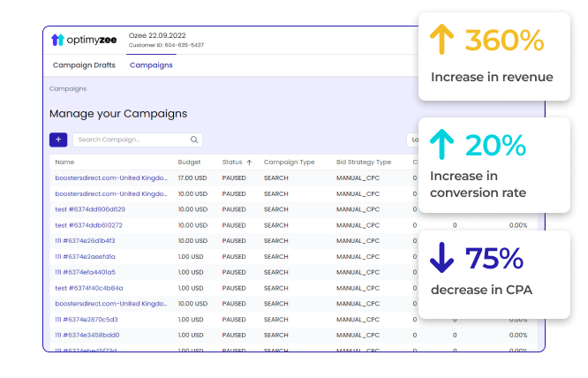
Task: Open the test #6374f40c4b64a campaign
Action: [88, 288]
